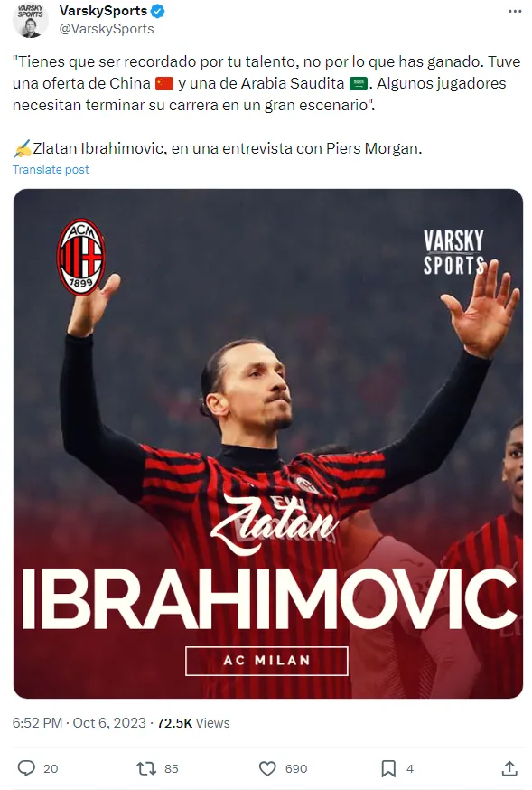Click the reply speech bubble icon
Viewport: 532px width, 790px height.
(x=26, y=768)
